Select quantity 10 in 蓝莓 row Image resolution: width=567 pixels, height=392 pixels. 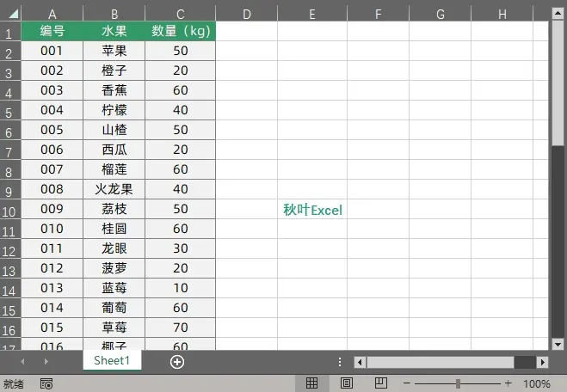pos(181,288)
